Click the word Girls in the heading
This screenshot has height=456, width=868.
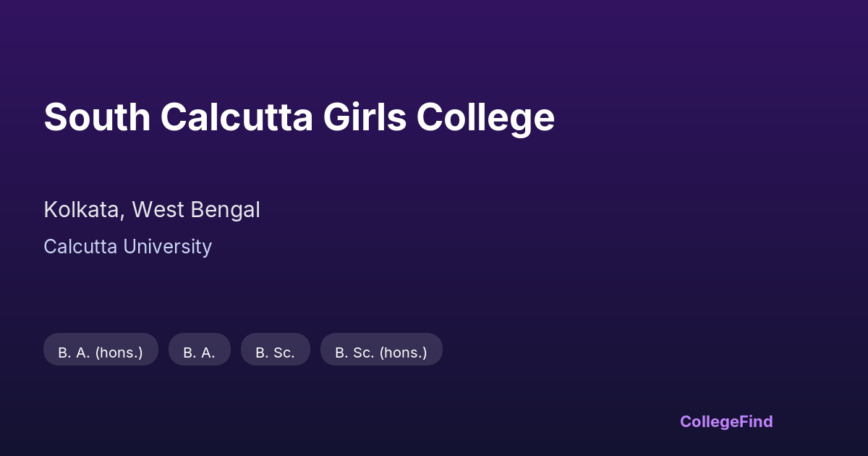[365, 117]
